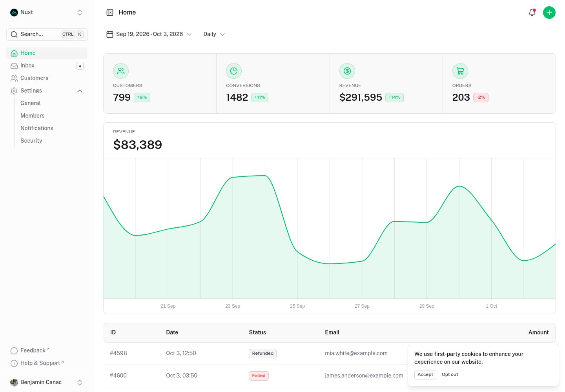This screenshot has width=565, height=392.
Task: Click the Help & Support info icon
Action: 14,363
